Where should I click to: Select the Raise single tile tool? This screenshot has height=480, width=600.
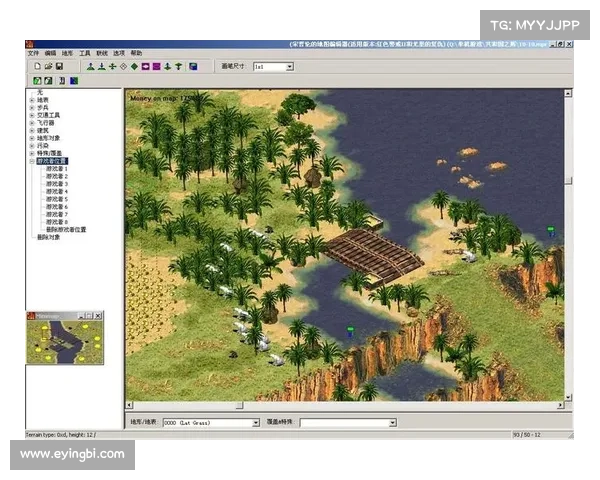pos(167,67)
